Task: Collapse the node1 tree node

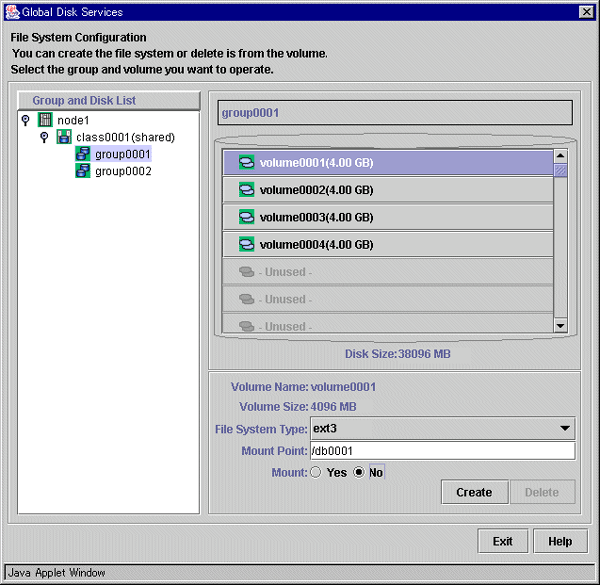Action: [x=25, y=120]
